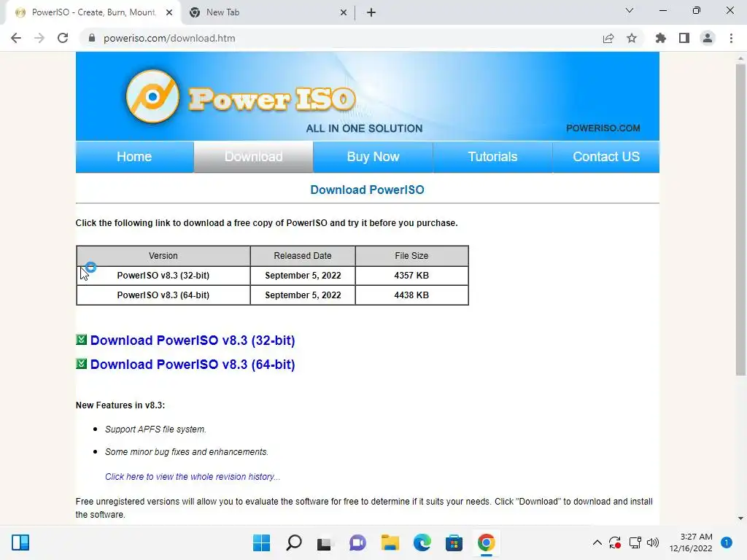747x560 pixels.
Task: Open the sync status tray icon
Action: [615, 542]
